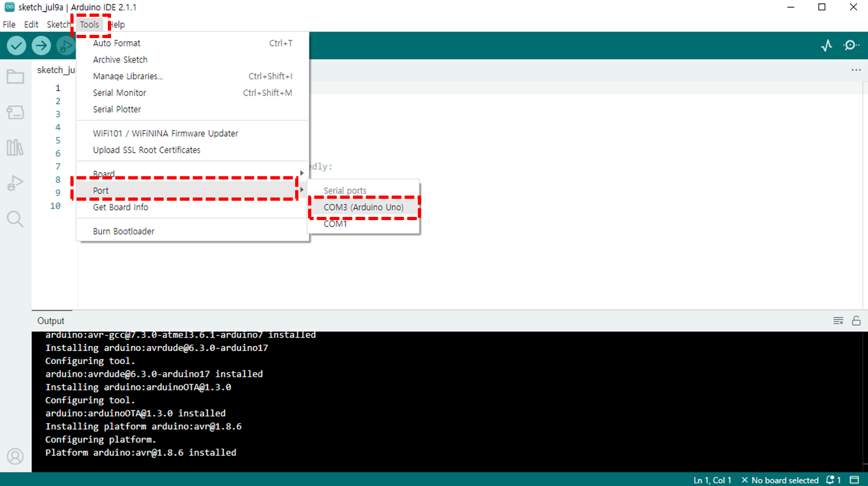This screenshot has width=868, height=486.
Task: Open the Edit menu
Action: [x=31, y=25]
